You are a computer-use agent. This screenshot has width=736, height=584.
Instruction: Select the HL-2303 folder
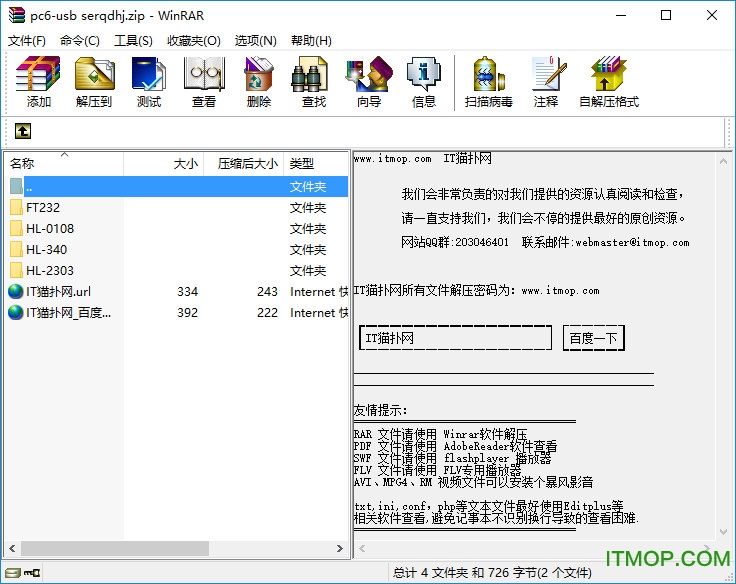tap(49, 271)
